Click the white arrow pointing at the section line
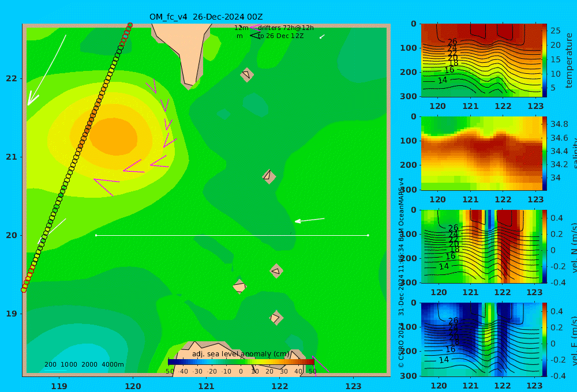The width and height of the screenshot is (577, 392). point(310,220)
